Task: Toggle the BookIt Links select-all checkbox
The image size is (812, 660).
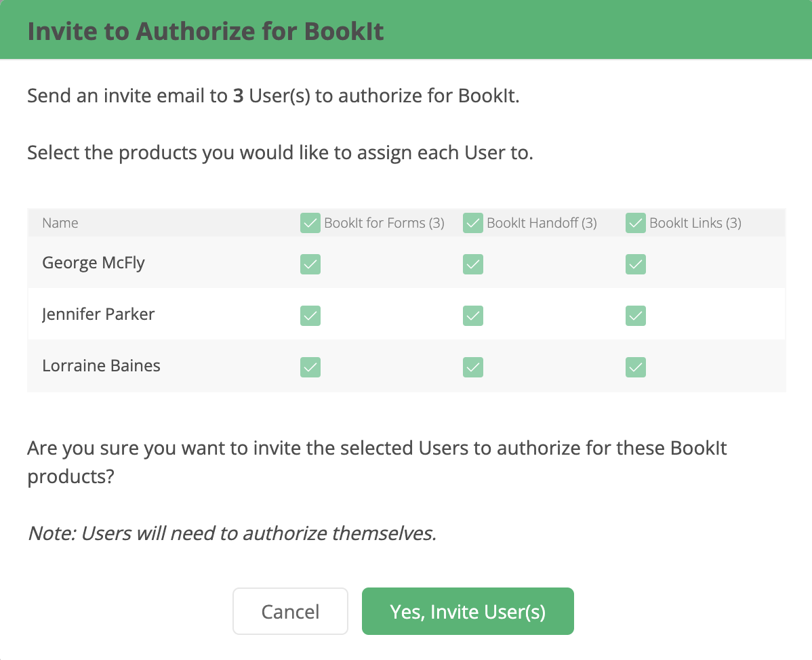Action: 636,223
